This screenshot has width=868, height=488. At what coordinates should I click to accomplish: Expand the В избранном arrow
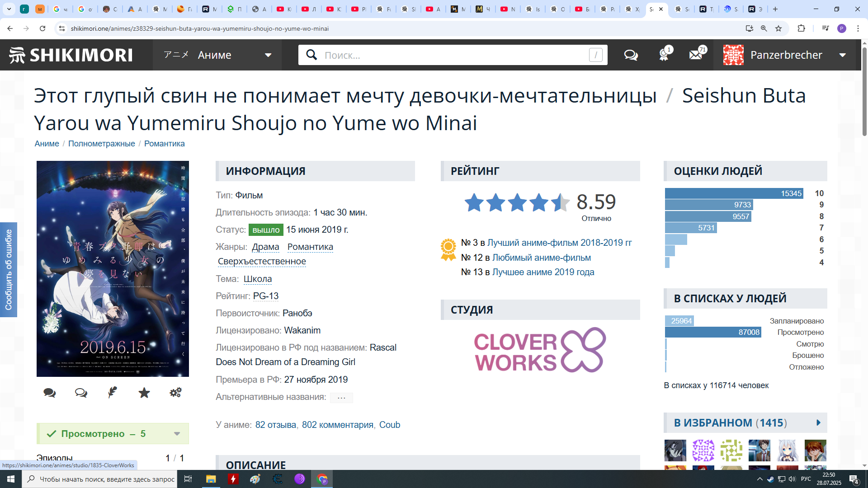[818, 423]
